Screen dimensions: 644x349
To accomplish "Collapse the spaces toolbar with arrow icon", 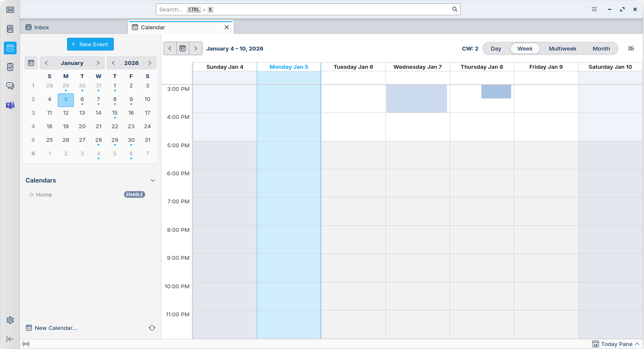I will tap(10, 339).
